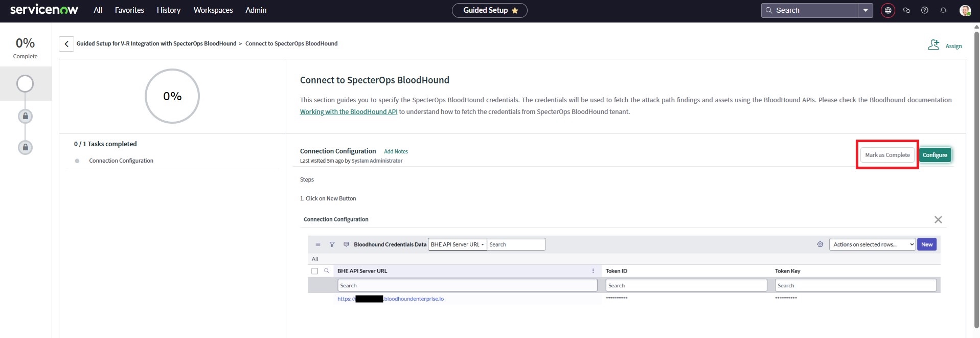Click the New button
Screen dimensions: 980x338
coord(927,244)
